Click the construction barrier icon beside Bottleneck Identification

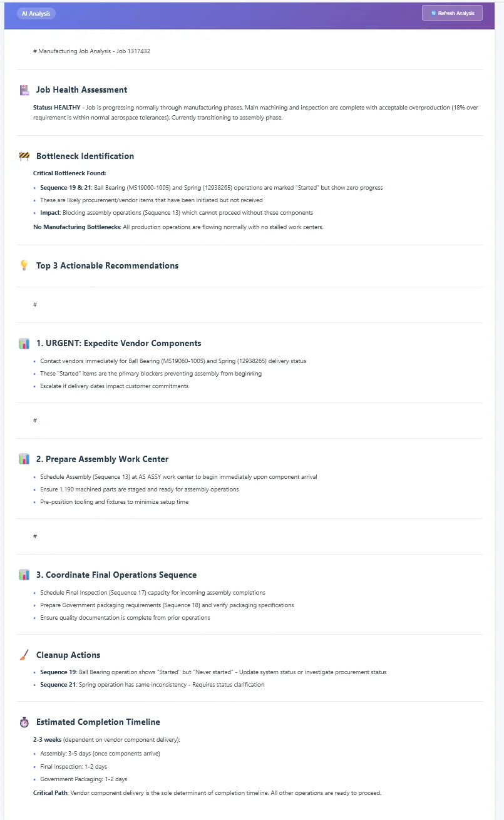coord(24,156)
